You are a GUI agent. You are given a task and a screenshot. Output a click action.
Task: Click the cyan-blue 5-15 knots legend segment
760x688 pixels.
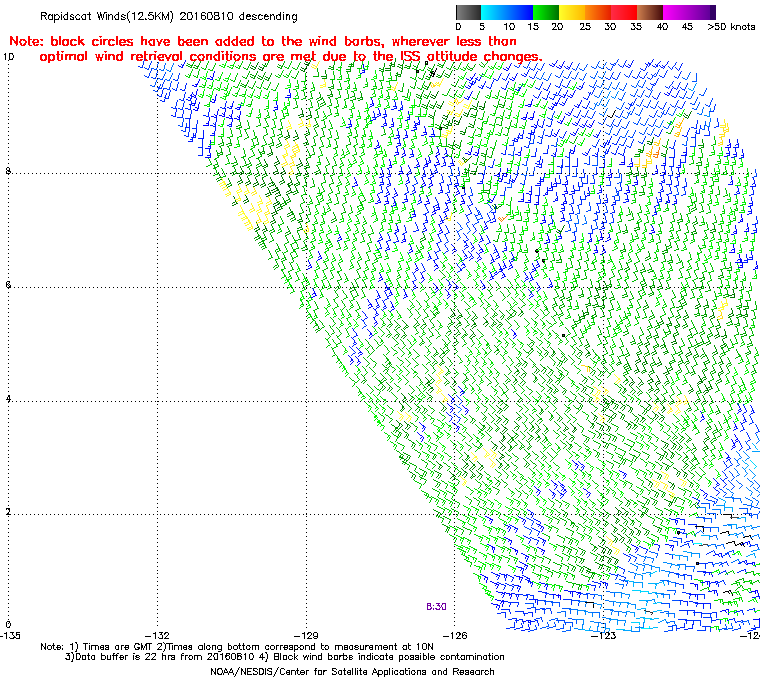point(507,12)
